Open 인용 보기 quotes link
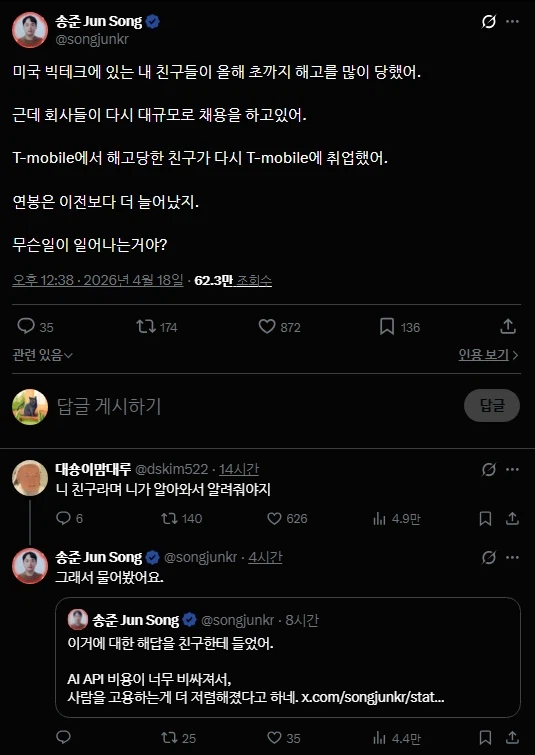 (488, 355)
